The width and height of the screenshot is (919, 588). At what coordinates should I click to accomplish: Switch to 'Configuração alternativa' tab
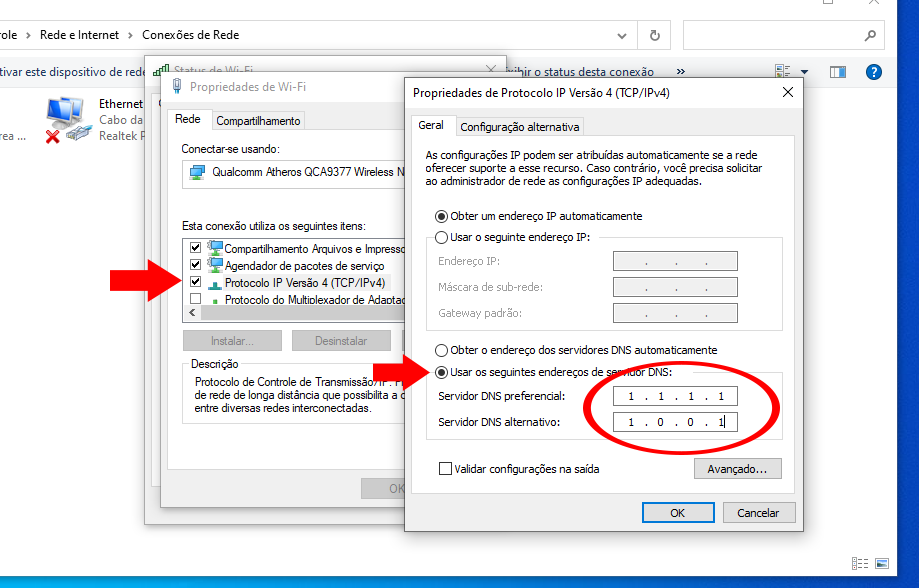(519, 127)
